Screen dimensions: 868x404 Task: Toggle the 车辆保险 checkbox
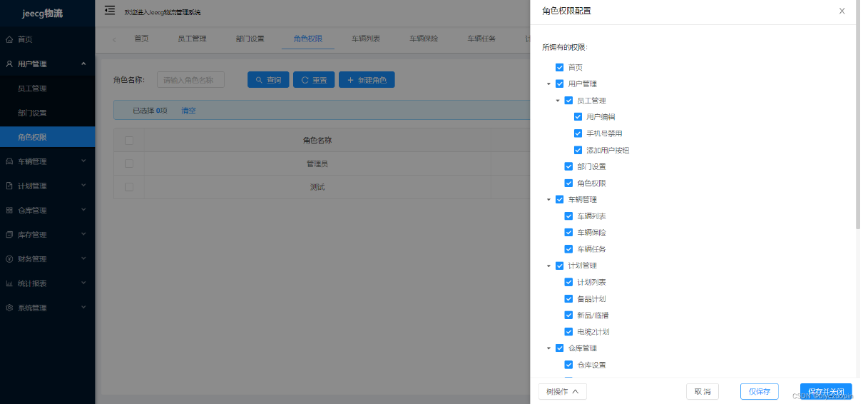click(569, 233)
